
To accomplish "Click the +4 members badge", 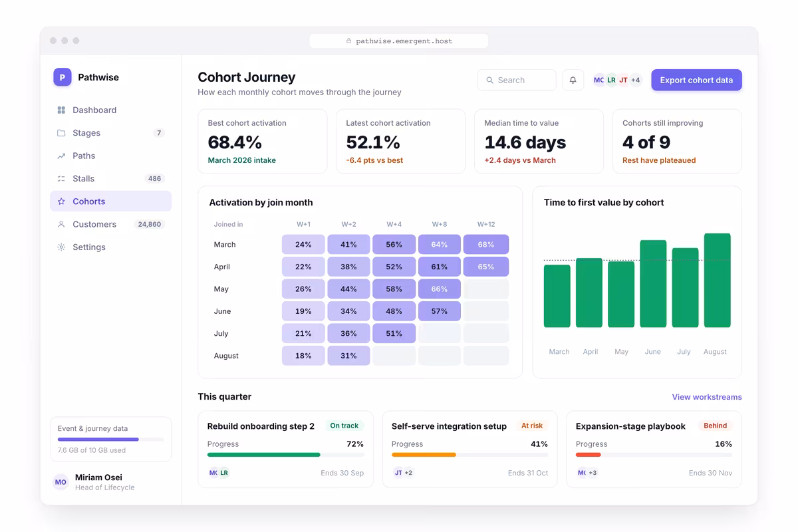I will (636, 80).
